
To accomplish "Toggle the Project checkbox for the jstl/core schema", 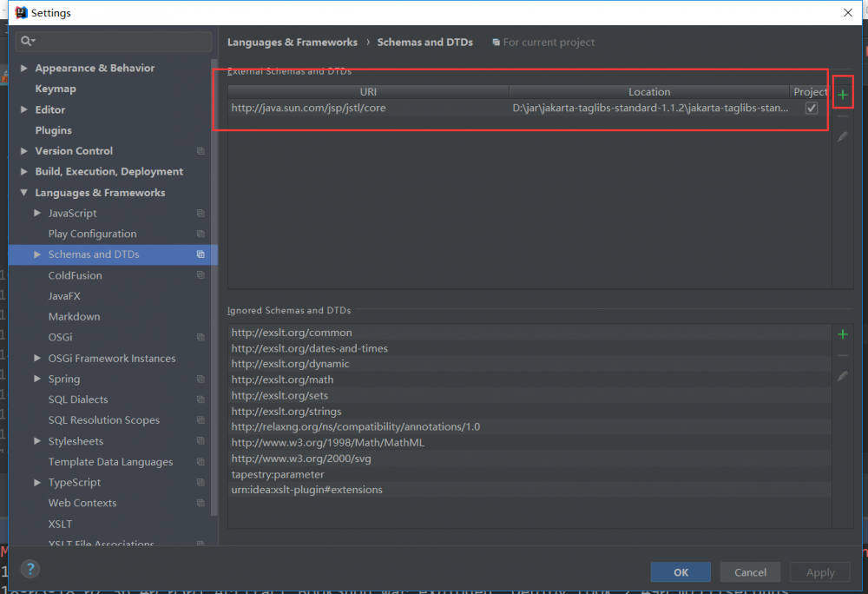I will click(x=812, y=108).
